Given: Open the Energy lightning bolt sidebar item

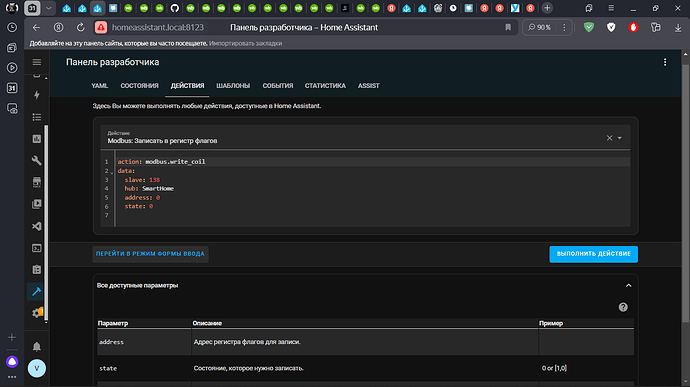Looking at the screenshot, I should pyautogui.click(x=37, y=95).
